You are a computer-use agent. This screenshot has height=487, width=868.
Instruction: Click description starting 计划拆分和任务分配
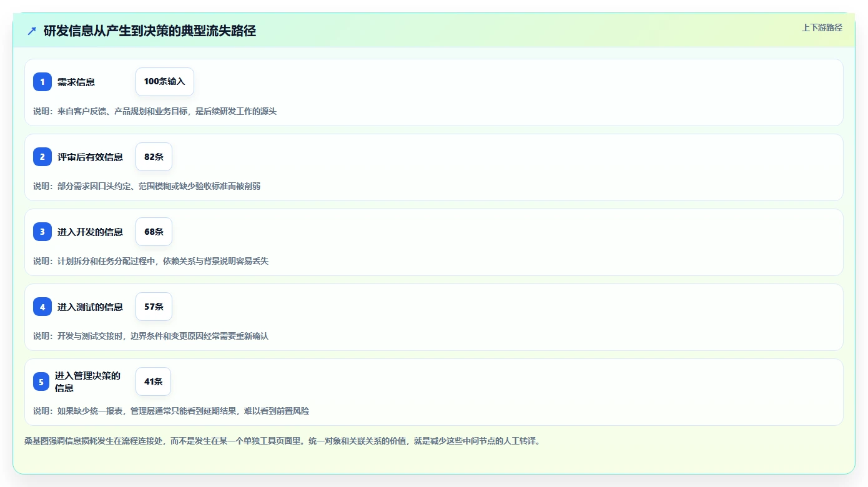[150, 261]
